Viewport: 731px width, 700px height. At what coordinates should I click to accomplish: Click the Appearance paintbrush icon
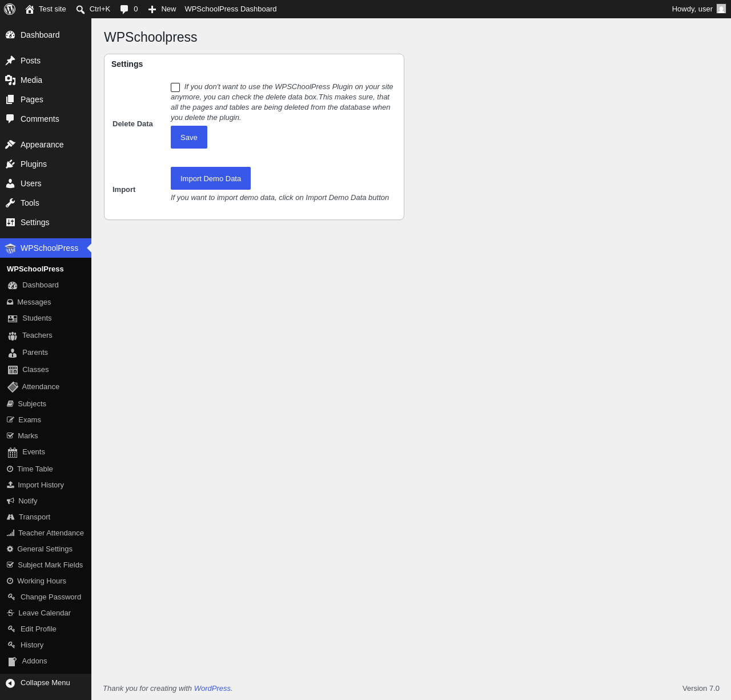[10, 145]
